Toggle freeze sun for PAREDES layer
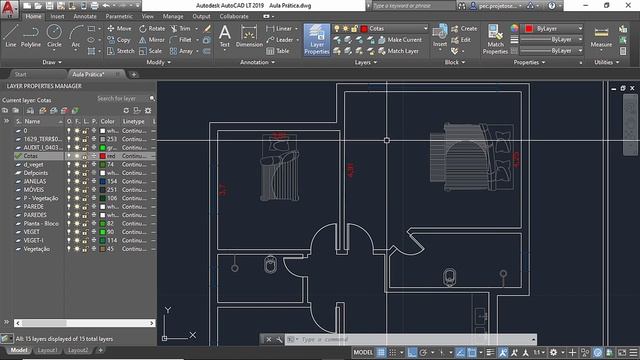 pyautogui.click(x=77, y=215)
